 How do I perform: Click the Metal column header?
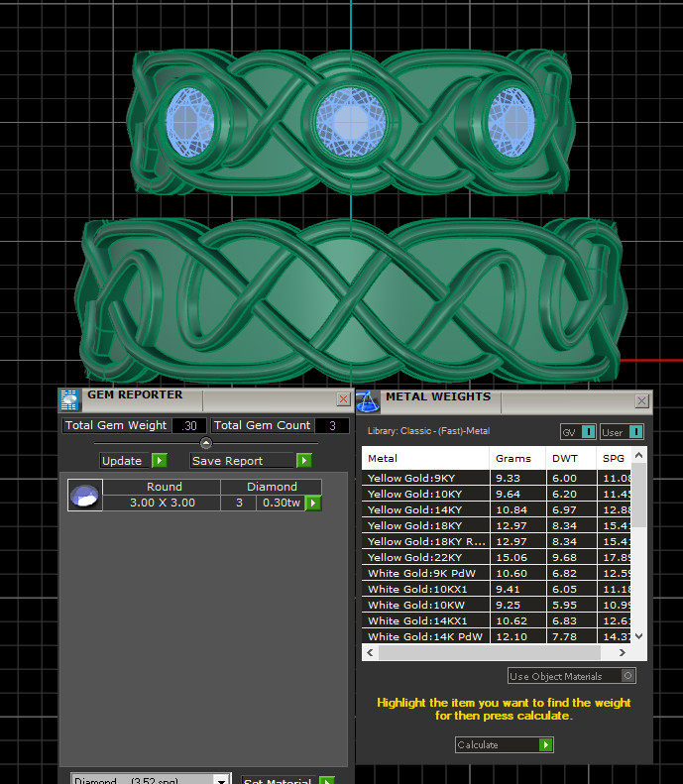[426, 459]
